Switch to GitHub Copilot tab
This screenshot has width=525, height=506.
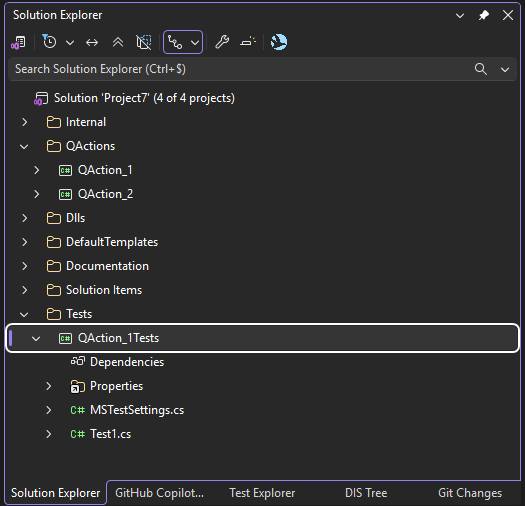tap(159, 493)
